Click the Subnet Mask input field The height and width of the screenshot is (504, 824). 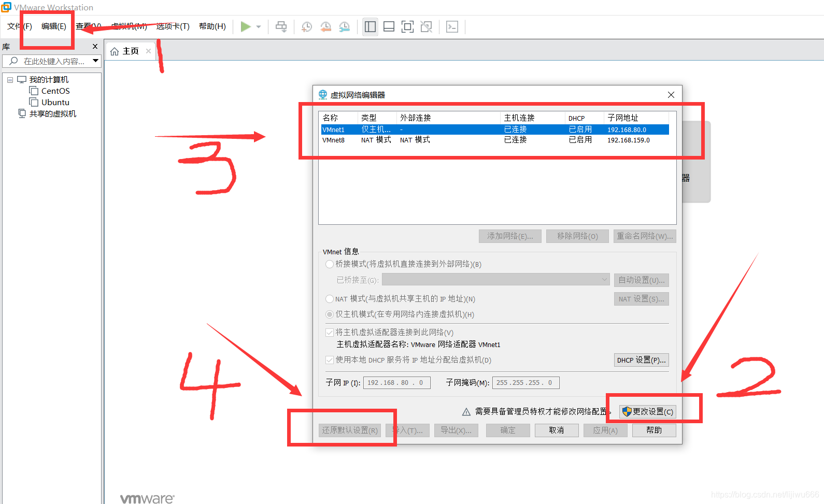click(x=525, y=383)
